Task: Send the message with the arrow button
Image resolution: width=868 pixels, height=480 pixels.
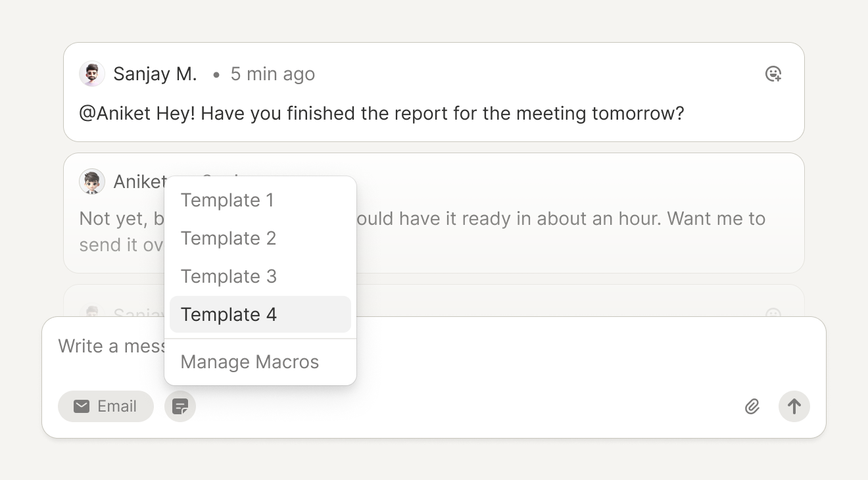Action: click(x=794, y=406)
